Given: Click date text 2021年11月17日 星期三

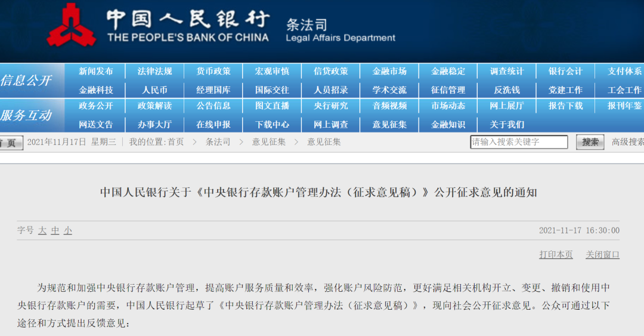Looking at the screenshot, I should (72, 142).
